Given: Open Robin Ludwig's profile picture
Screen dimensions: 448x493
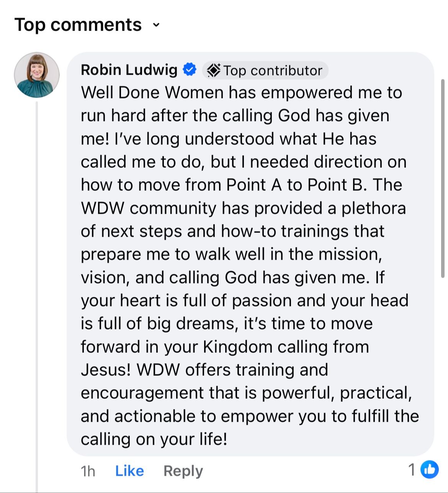Looking at the screenshot, I should point(37,75).
